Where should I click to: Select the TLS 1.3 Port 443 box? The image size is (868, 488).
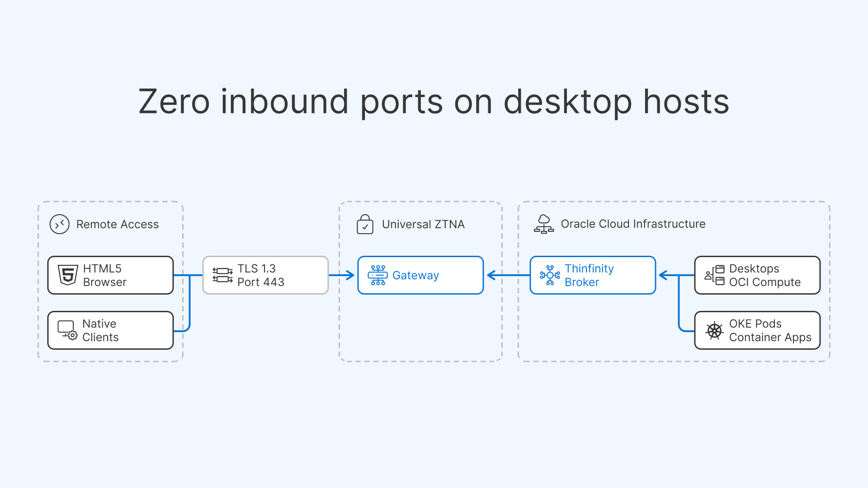tap(266, 275)
